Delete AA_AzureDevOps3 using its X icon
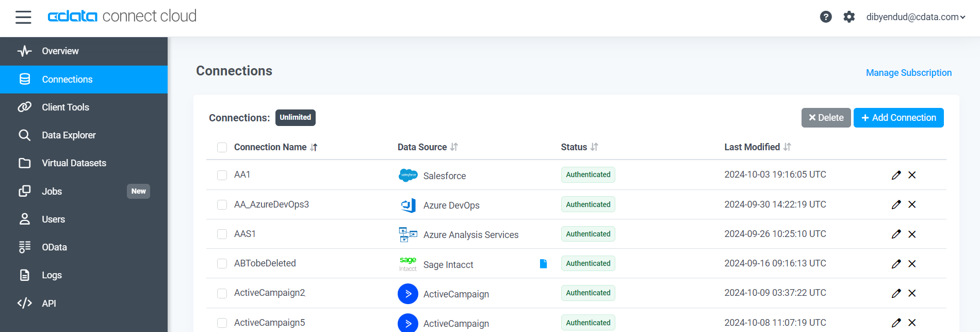Viewport: 980px width, 332px height. 912,204
